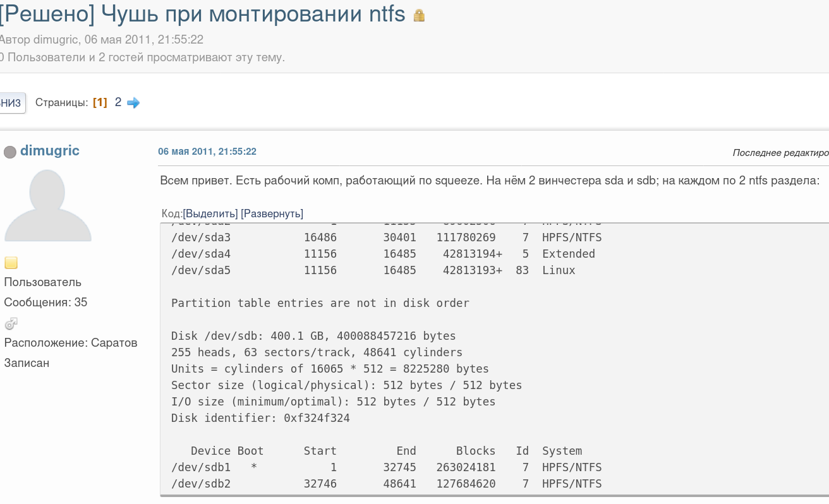Click the post text starting 'Всем привет'
The height and width of the screenshot is (504, 829).
(490, 181)
